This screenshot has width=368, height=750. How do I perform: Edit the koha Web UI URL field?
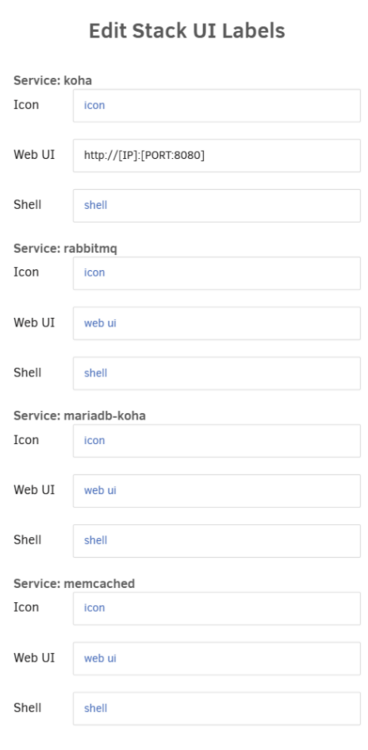[217, 155]
